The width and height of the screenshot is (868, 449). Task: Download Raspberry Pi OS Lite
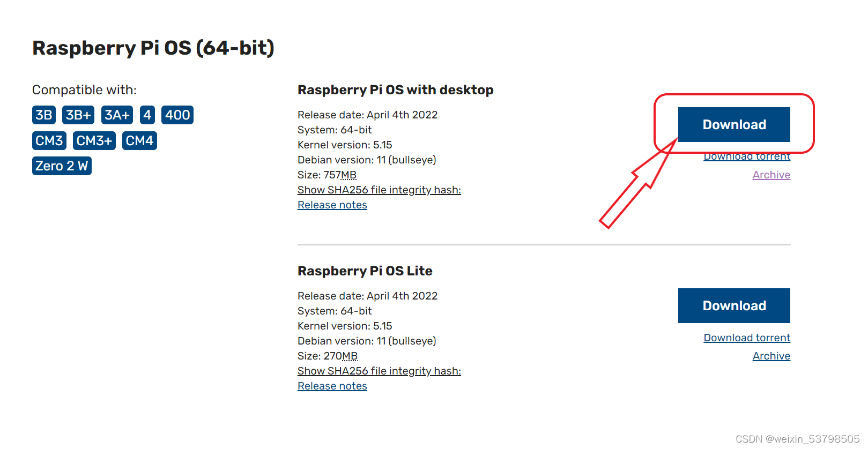[x=734, y=306]
